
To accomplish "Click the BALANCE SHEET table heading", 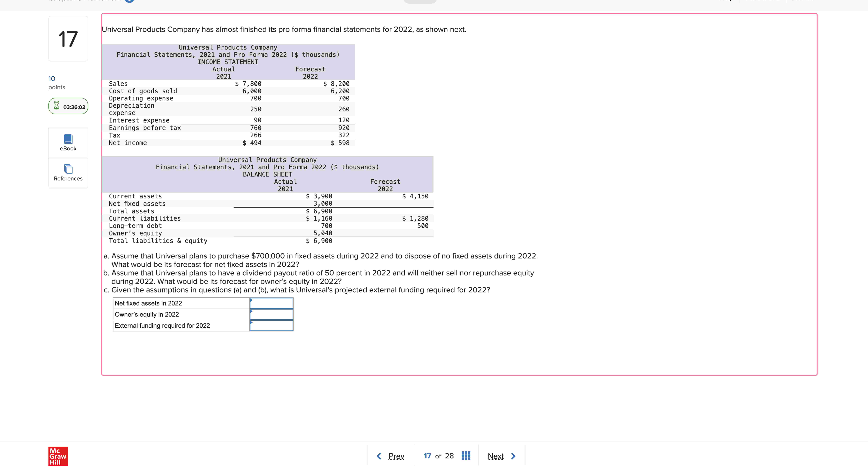I will [267, 174].
